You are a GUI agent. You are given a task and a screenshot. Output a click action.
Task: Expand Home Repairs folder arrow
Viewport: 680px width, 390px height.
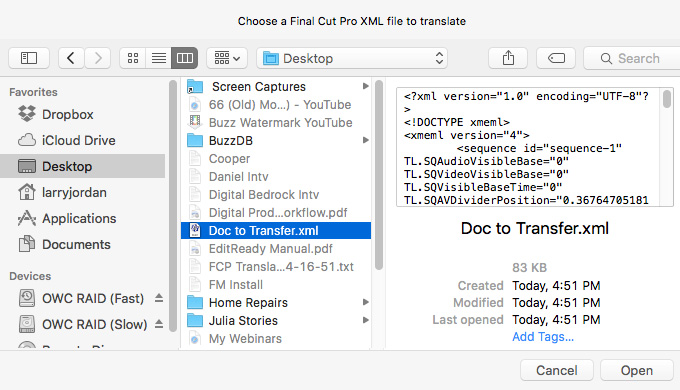coord(366,302)
